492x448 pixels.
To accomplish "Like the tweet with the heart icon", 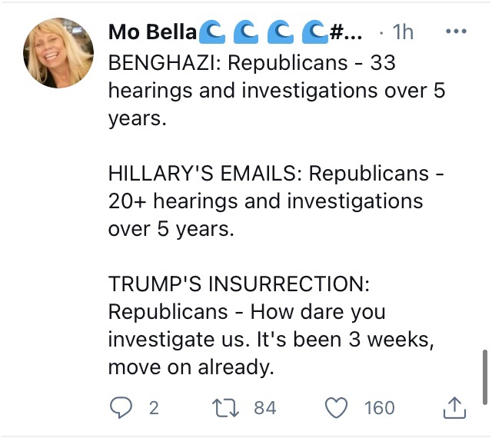I will 336,407.
